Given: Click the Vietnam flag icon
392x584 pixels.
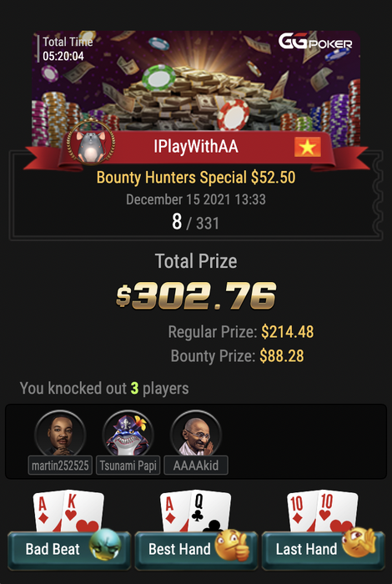Looking at the screenshot, I should click(308, 147).
